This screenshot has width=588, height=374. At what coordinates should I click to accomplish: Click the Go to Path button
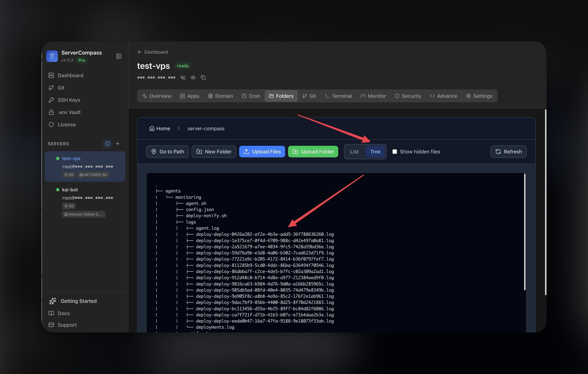(167, 152)
